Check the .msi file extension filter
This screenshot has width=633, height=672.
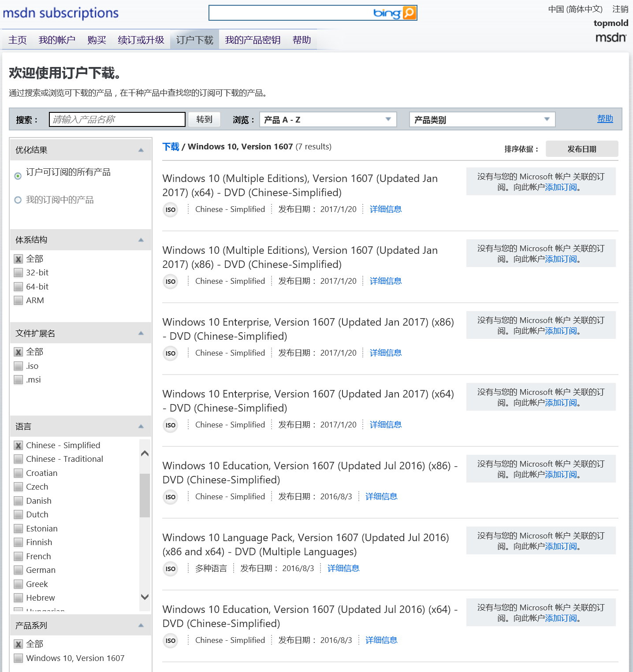point(18,380)
